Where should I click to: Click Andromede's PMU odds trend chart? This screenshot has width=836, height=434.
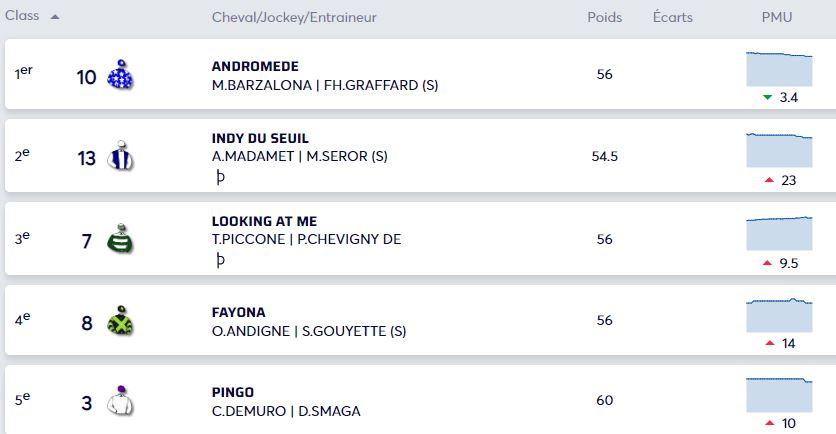click(x=779, y=69)
